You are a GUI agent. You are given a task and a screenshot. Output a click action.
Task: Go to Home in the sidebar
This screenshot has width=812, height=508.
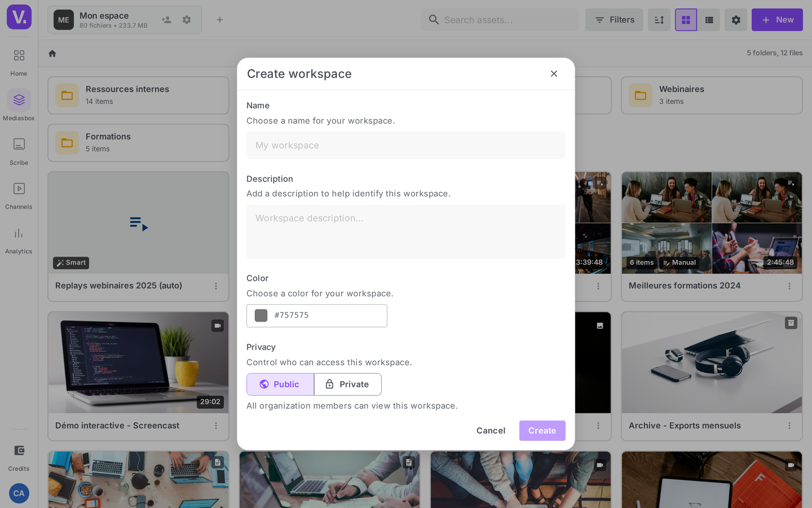pos(19,62)
